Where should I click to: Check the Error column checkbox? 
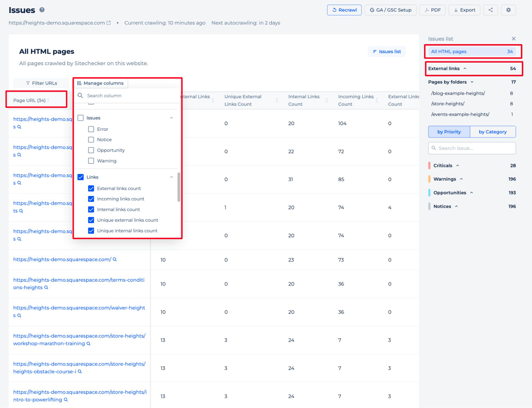click(91, 129)
